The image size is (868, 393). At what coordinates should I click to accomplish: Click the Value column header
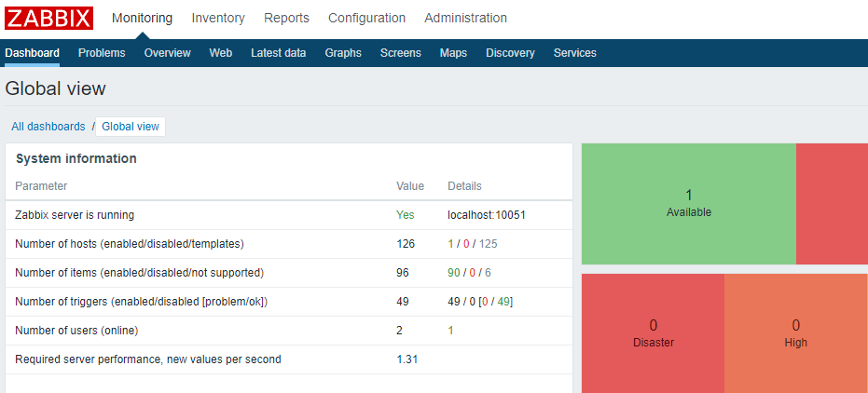(x=410, y=185)
